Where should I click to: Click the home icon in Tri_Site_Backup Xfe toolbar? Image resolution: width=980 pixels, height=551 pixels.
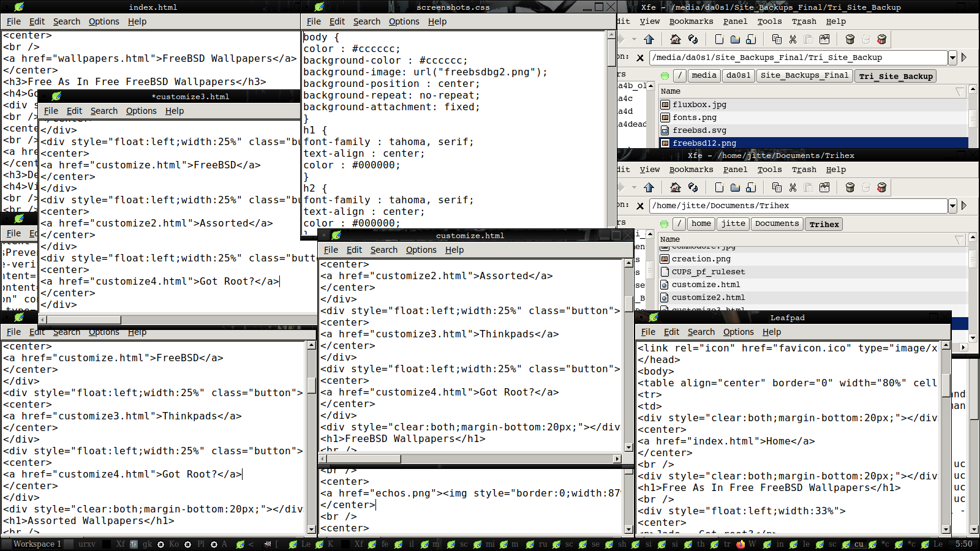(x=676, y=39)
